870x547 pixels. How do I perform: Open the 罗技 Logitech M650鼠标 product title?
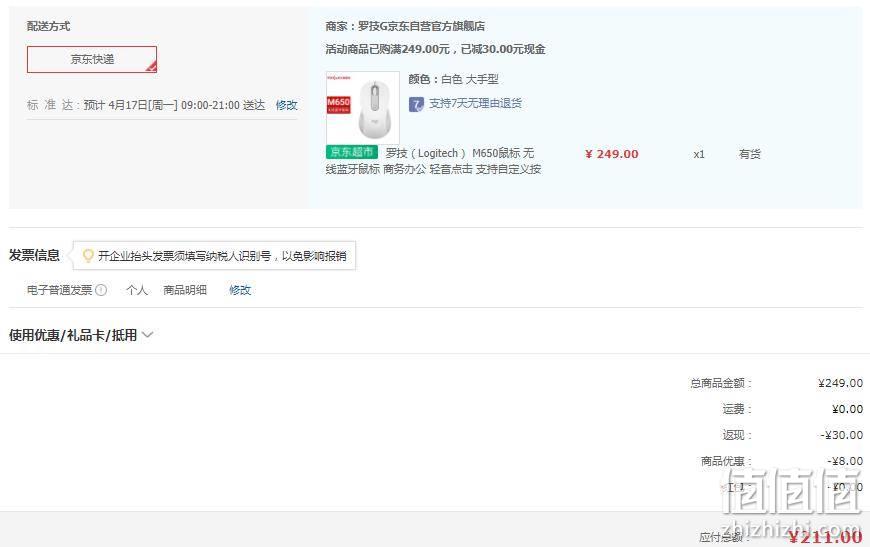433,161
